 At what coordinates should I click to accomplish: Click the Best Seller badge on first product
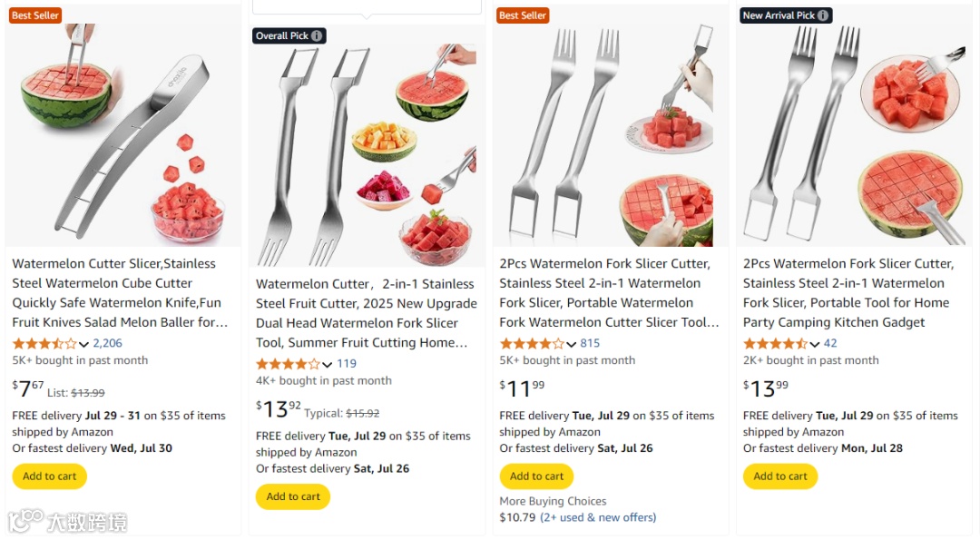[35, 15]
